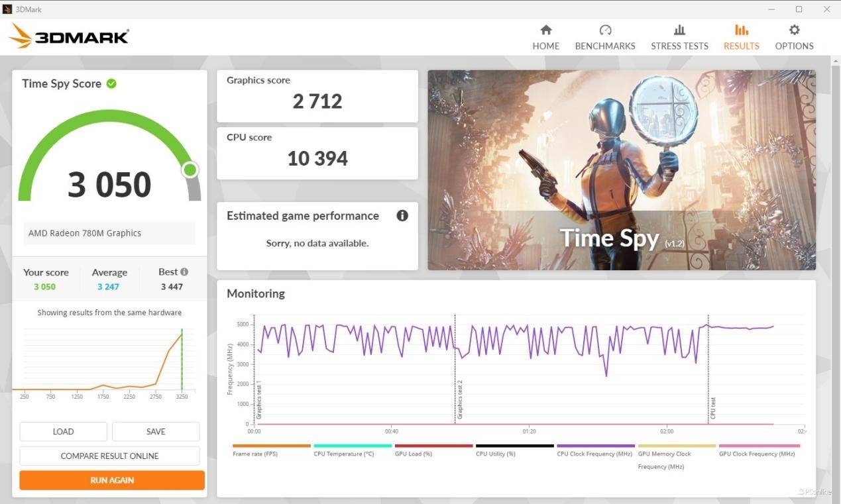Click the LOAD button
The image size is (841, 504).
[63, 431]
